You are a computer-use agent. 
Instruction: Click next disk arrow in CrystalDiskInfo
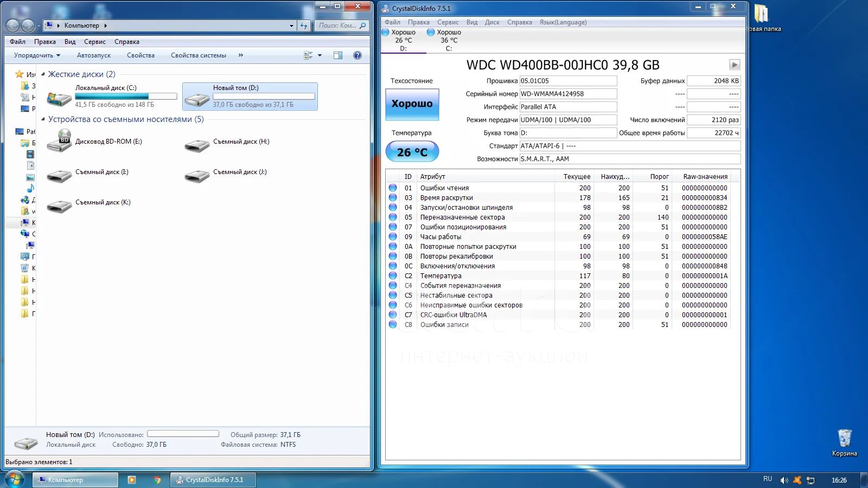[x=735, y=65]
